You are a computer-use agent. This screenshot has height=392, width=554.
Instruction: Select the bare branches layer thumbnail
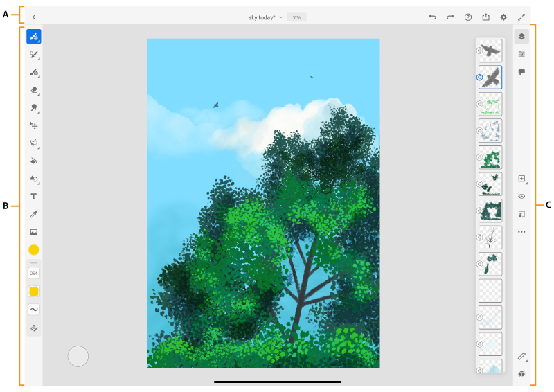point(490,237)
